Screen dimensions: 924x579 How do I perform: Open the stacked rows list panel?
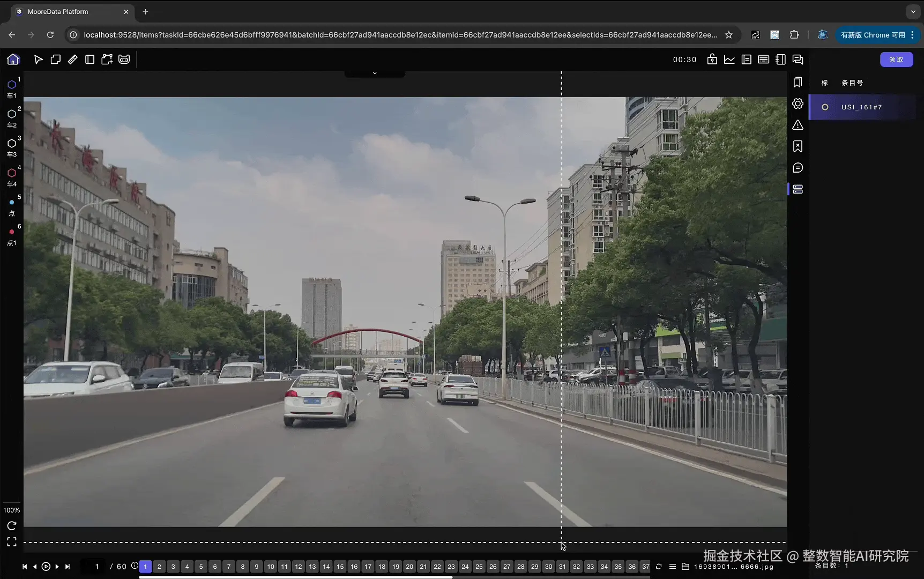click(x=798, y=189)
